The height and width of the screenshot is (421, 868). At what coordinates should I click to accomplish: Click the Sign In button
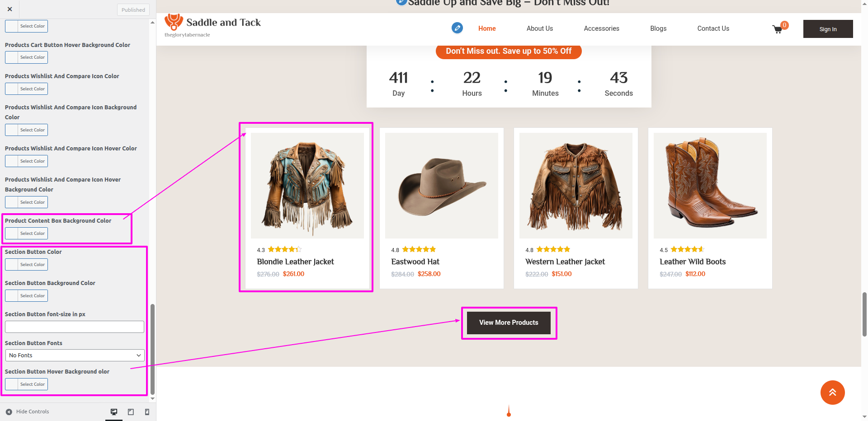pyautogui.click(x=828, y=29)
